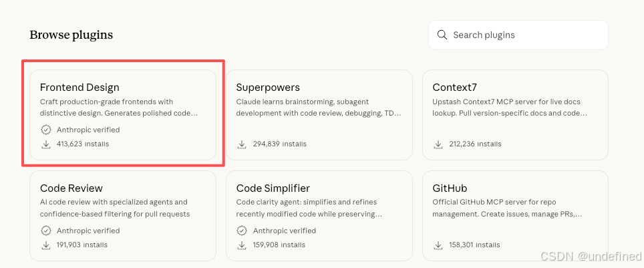The height and width of the screenshot is (268, 644).
Task: Click the '413,623 installs' text
Action: [83, 144]
